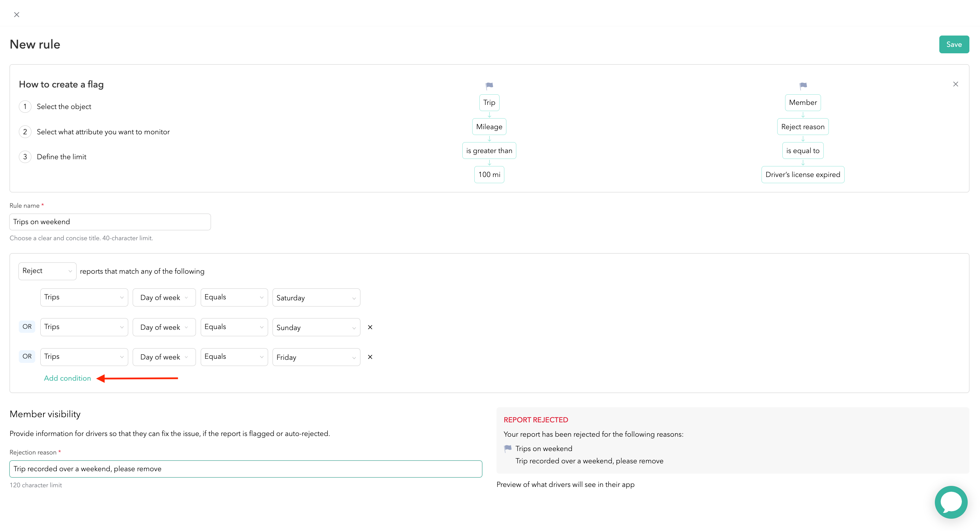Remove the Sunday condition row
Image resolution: width=980 pixels, height=531 pixels.
(x=370, y=327)
